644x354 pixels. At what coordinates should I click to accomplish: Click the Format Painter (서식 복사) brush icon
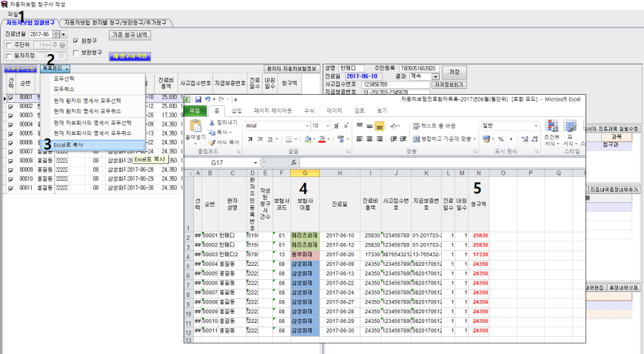coord(212,142)
